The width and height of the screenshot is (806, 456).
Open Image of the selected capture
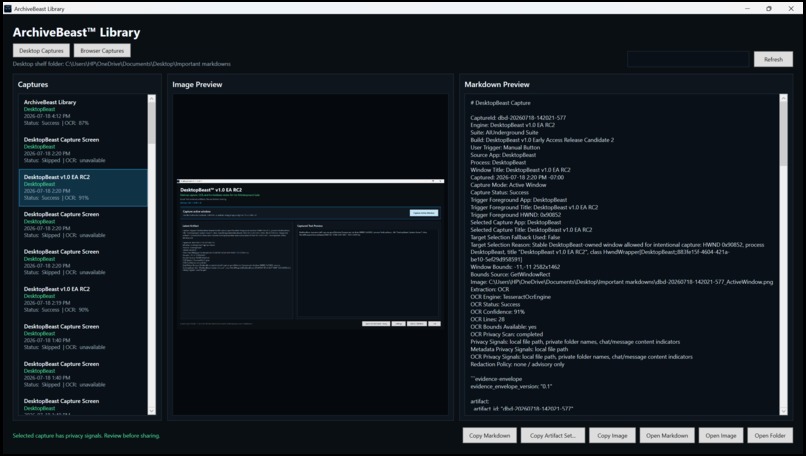(721, 435)
